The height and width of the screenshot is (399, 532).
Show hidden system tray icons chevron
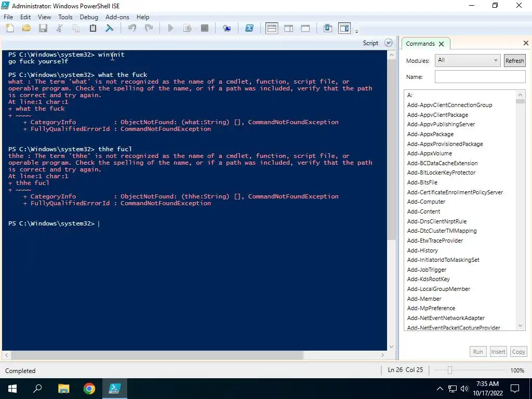pyautogui.click(x=440, y=389)
